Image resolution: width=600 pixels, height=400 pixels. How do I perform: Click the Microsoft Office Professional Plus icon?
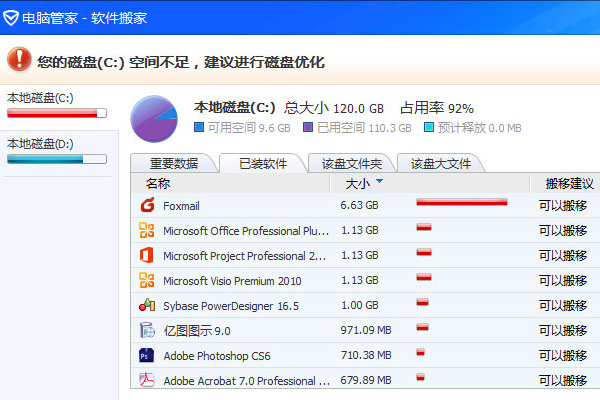click(147, 230)
